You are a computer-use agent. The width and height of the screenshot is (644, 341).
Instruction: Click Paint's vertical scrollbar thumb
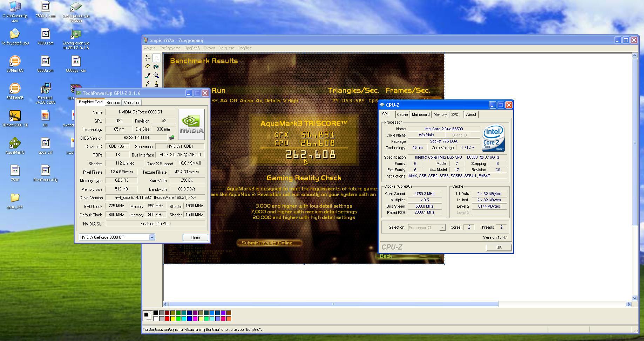pyautogui.click(x=635, y=142)
